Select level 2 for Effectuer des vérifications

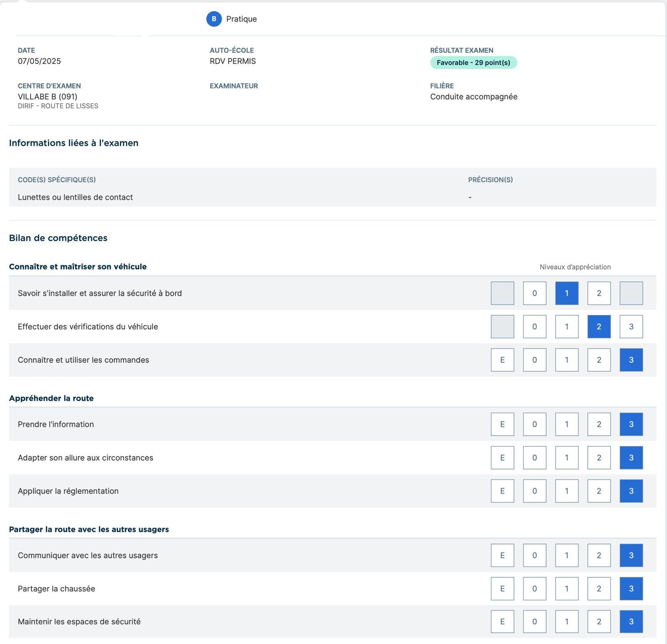click(599, 327)
